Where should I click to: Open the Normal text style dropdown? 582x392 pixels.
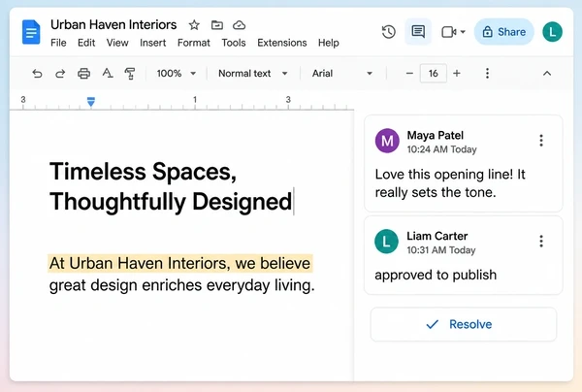(x=253, y=74)
